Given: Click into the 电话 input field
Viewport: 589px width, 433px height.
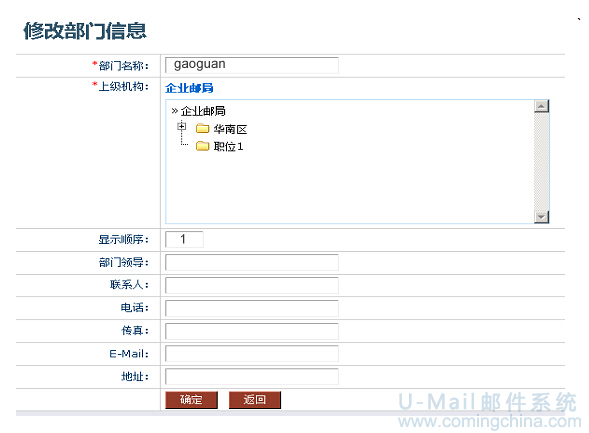Looking at the screenshot, I should pyautogui.click(x=252, y=308).
